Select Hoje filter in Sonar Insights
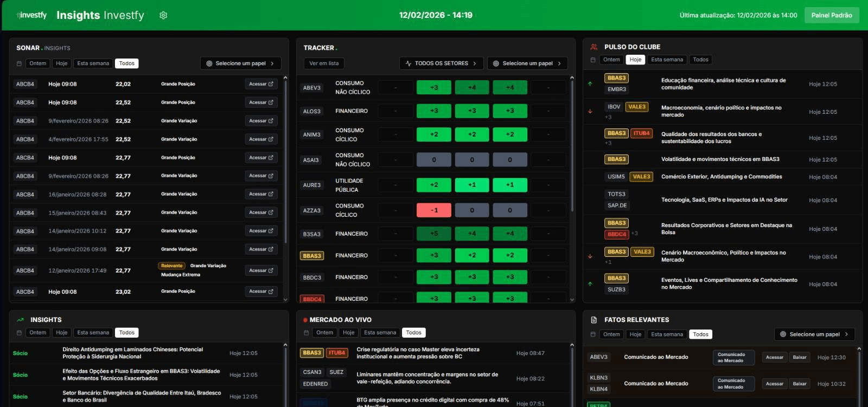868x407 pixels. pos(62,63)
